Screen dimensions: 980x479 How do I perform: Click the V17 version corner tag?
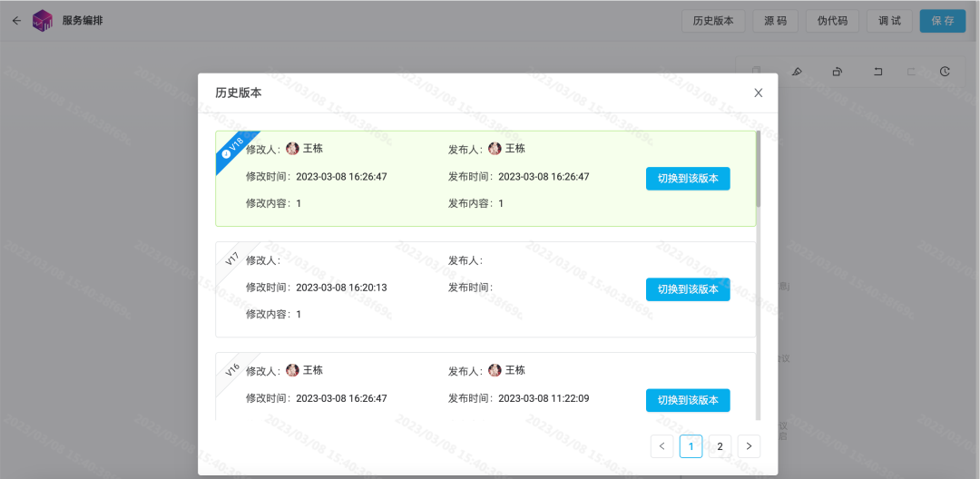(x=232, y=259)
